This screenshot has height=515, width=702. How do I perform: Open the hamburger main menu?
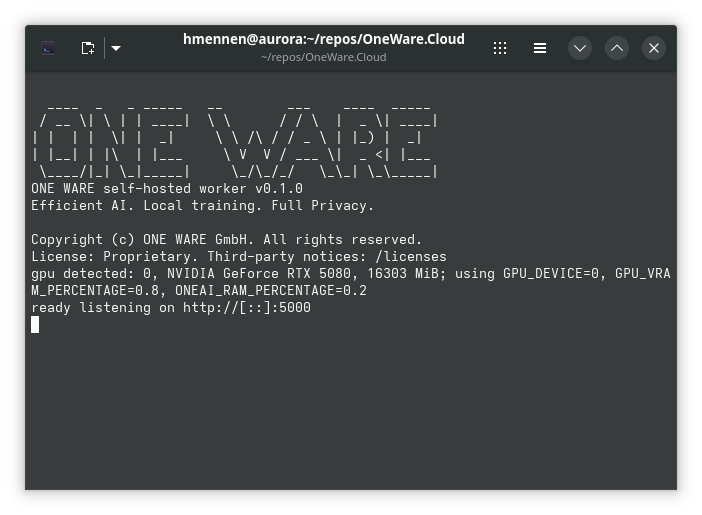[x=540, y=48]
